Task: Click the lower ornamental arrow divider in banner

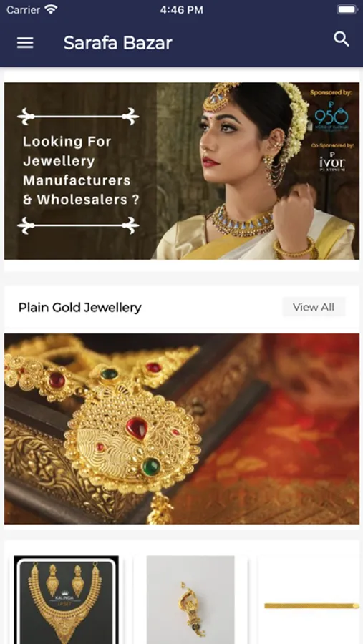Action: coord(78,225)
